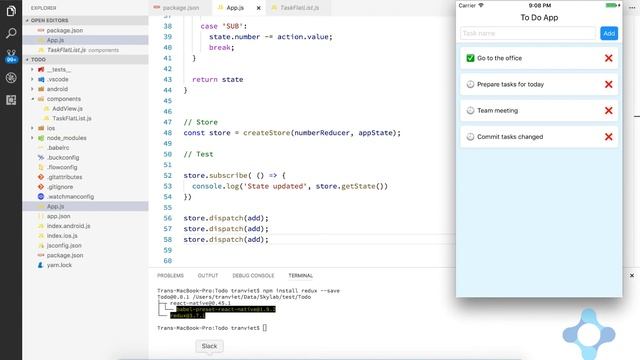
Task: Open the app.json file
Action: [x=58, y=216]
